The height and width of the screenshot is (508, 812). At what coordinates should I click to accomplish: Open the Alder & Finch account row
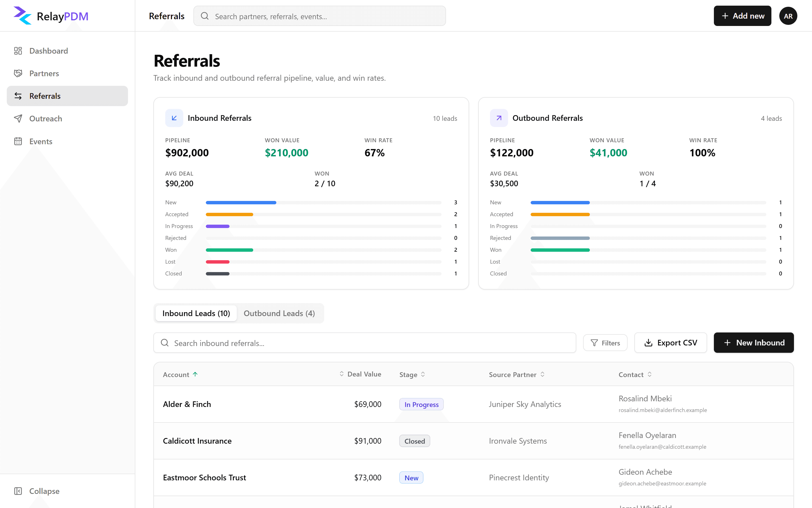(473, 404)
